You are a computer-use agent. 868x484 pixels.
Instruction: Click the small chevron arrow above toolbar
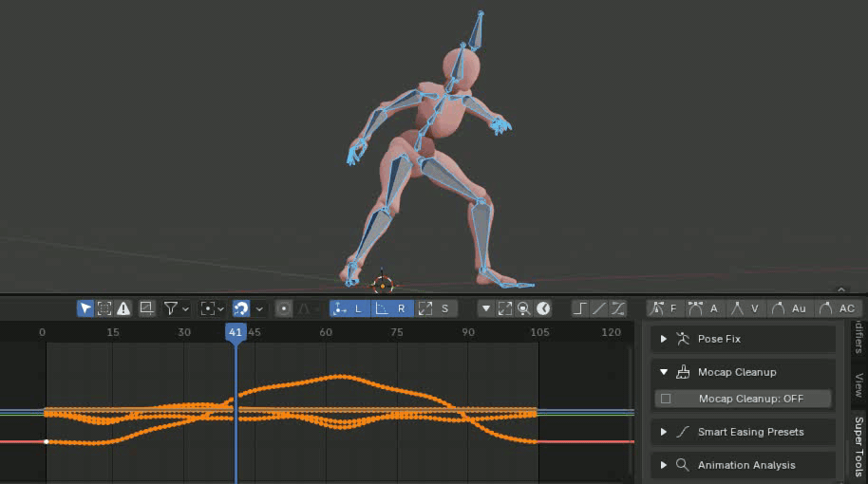(841, 289)
